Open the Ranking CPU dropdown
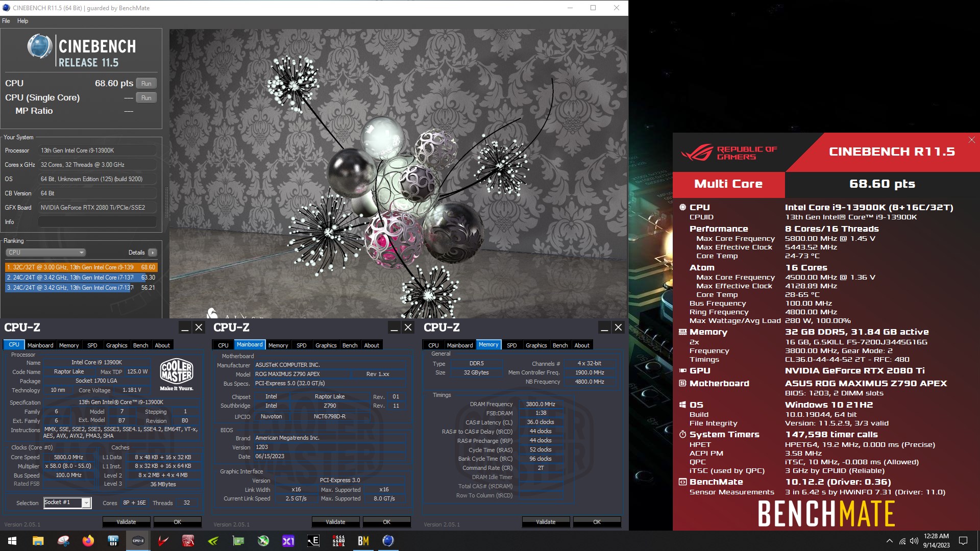 click(x=46, y=253)
